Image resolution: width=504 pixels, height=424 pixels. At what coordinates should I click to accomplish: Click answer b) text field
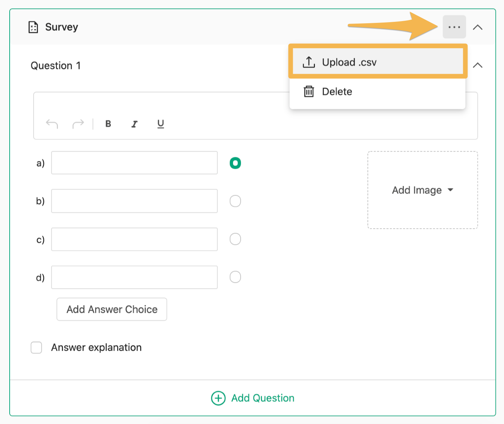pyautogui.click(x=134, y=201)
